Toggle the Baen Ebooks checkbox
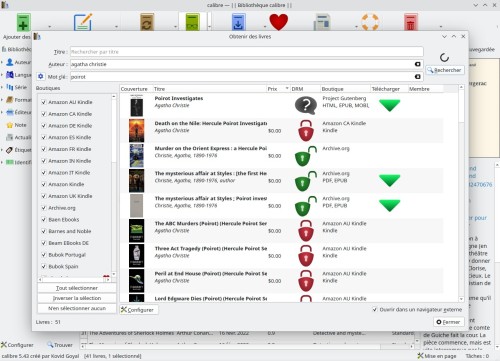 pyautogui.click(x=44, y=219)
